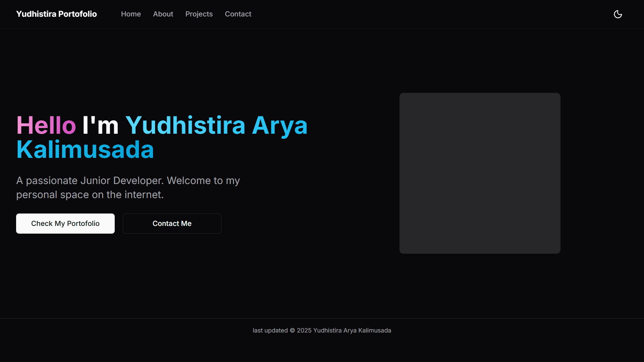Click the Yudhistira Portofolio logo text
The width and height of the screenshot is (644, 362).
(x=56, y=14)
